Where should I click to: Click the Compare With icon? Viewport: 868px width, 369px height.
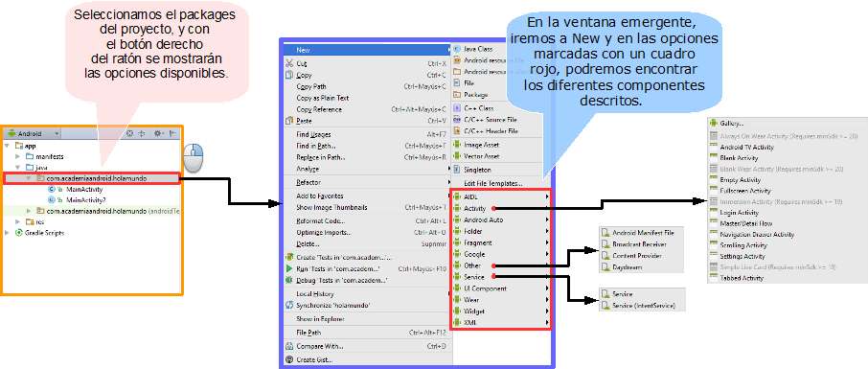click(289, 346)
